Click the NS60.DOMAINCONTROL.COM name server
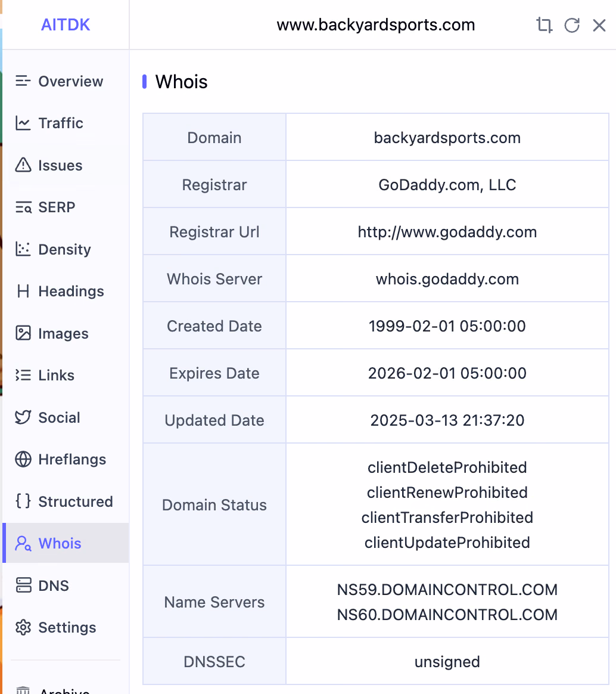The image size is (616, 694). (x=447, y=614)
